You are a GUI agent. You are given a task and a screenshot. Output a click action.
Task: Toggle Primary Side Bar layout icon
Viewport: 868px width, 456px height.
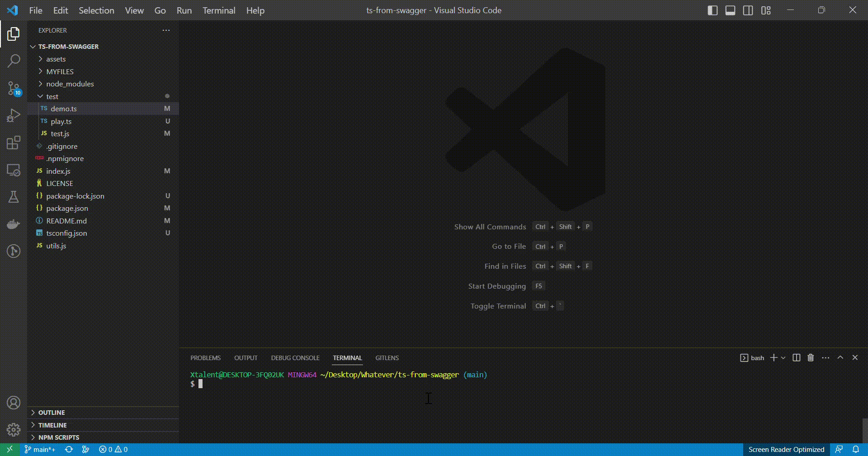tap(712, 10)
